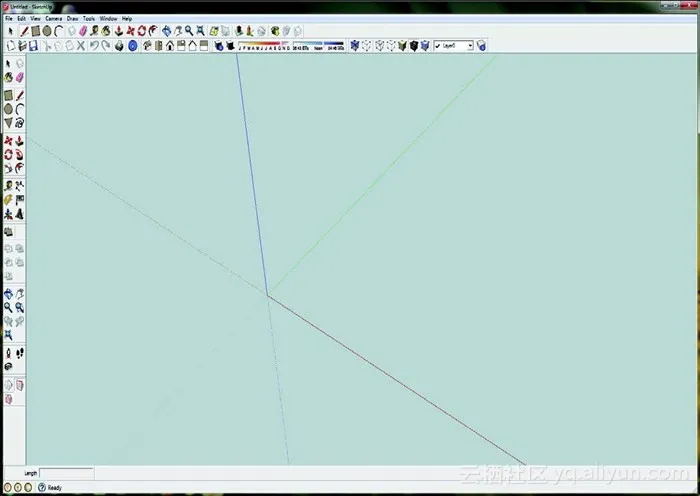The width and height of the screenshot is (700, 496).
Task: Toggle X-ray face style
Action: click(x=354, y=45)
